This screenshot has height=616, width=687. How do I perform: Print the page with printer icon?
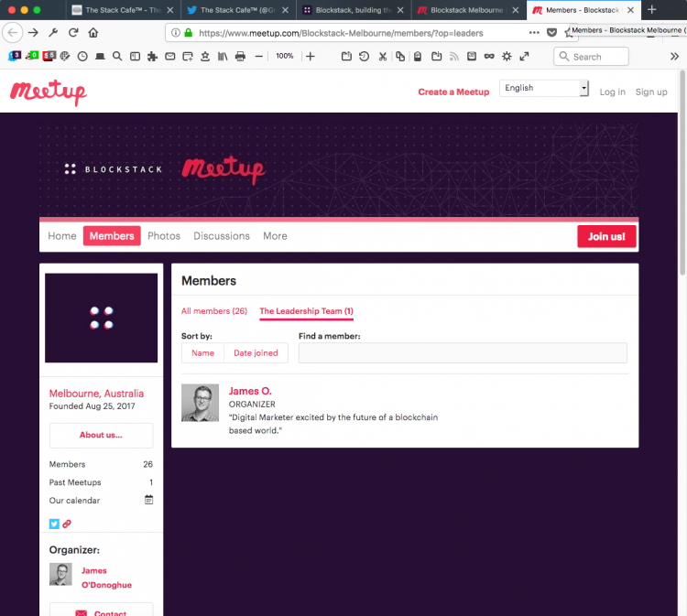pos(240,56)
